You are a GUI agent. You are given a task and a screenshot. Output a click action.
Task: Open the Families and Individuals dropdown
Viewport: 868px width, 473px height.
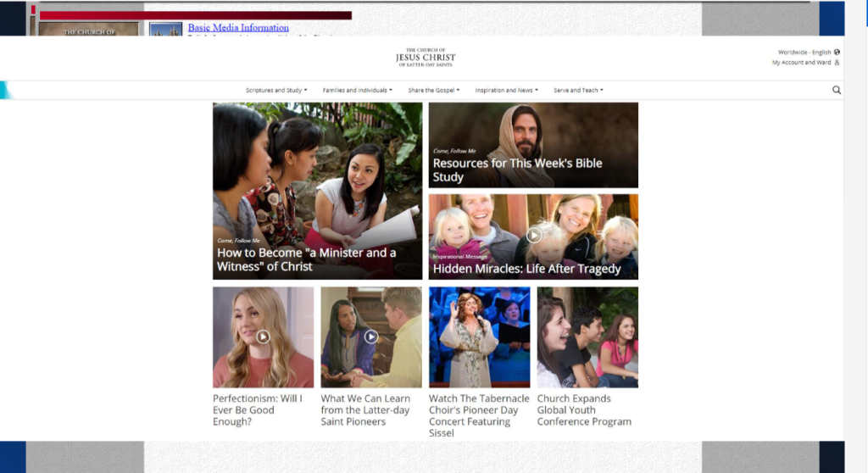click(x=357, y=90)
